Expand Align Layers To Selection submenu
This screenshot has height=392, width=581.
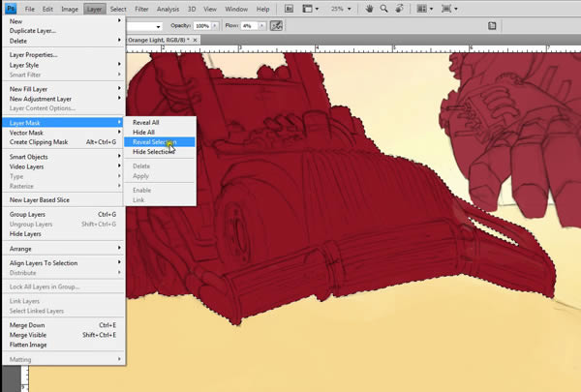(x=64, y=262)
